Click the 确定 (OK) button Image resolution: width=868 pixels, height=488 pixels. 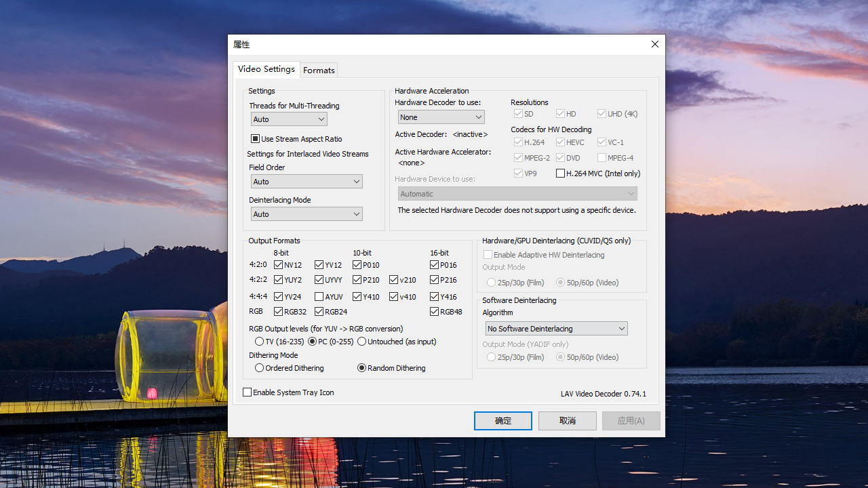pos(502,421)
